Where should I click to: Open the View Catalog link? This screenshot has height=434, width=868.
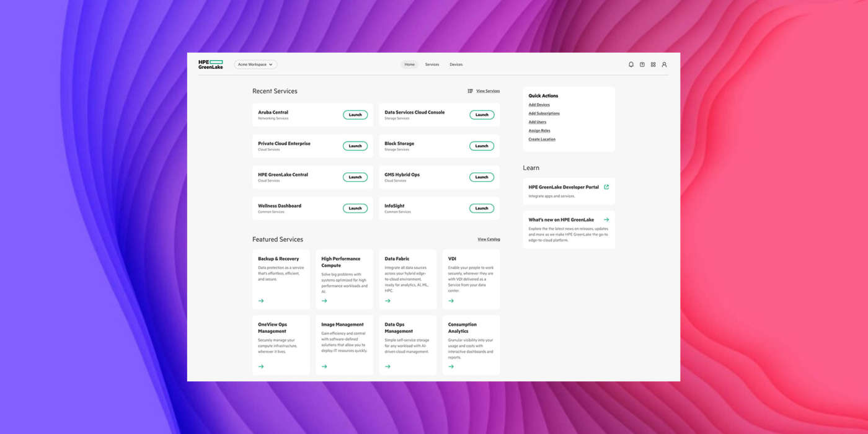(x=489, y=239)
